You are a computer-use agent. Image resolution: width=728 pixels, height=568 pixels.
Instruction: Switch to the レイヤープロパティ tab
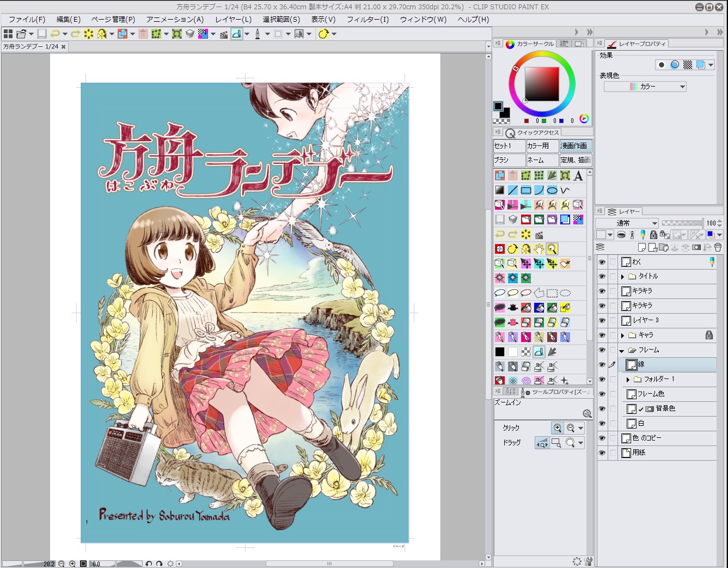637,44
